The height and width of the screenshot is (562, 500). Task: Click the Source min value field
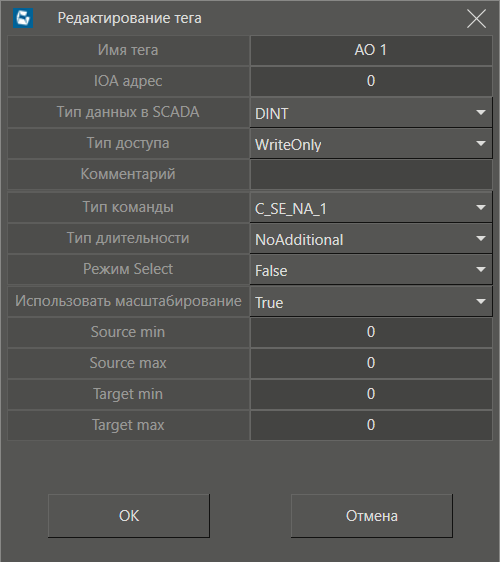tap(371, 332)
